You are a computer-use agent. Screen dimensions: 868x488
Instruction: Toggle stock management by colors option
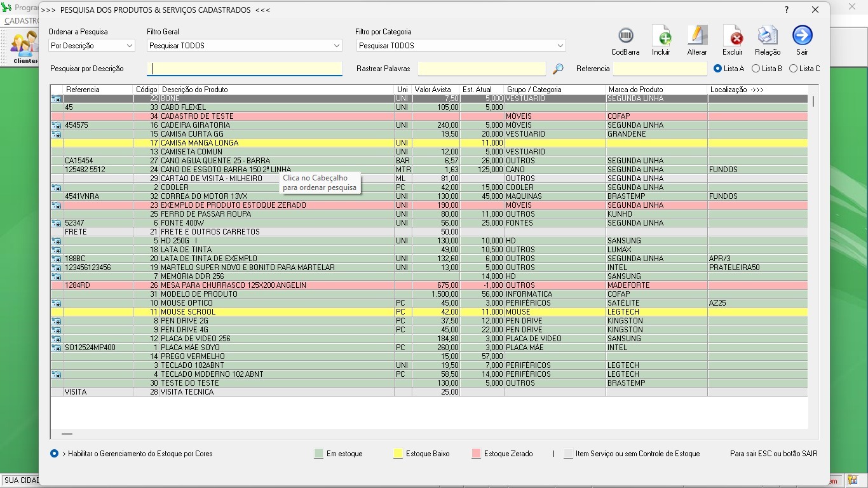(x=55, y=454)
